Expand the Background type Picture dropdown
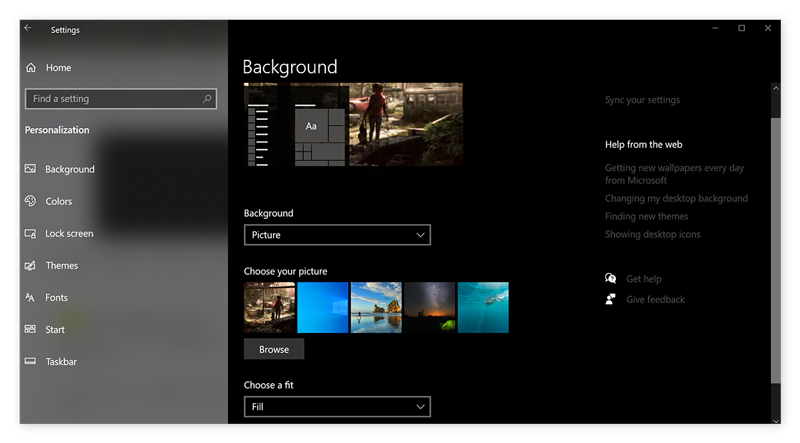The image size is (800, 443). click(337, 235)
